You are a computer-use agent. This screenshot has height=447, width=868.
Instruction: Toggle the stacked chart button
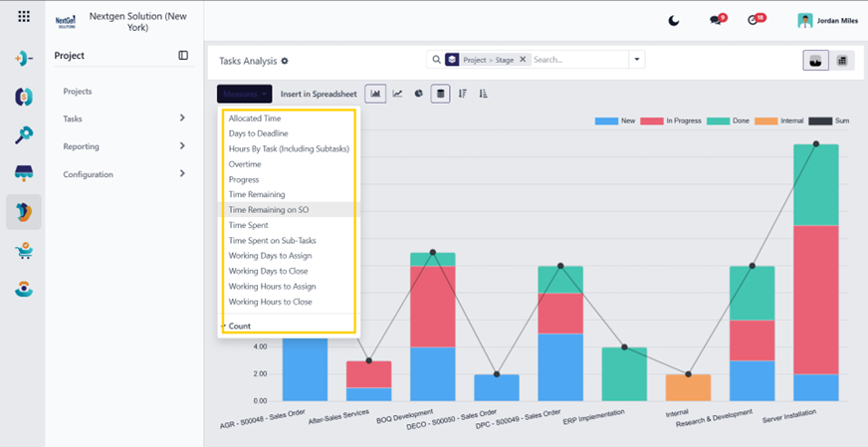pyautogui.click(x=441, y=94)
